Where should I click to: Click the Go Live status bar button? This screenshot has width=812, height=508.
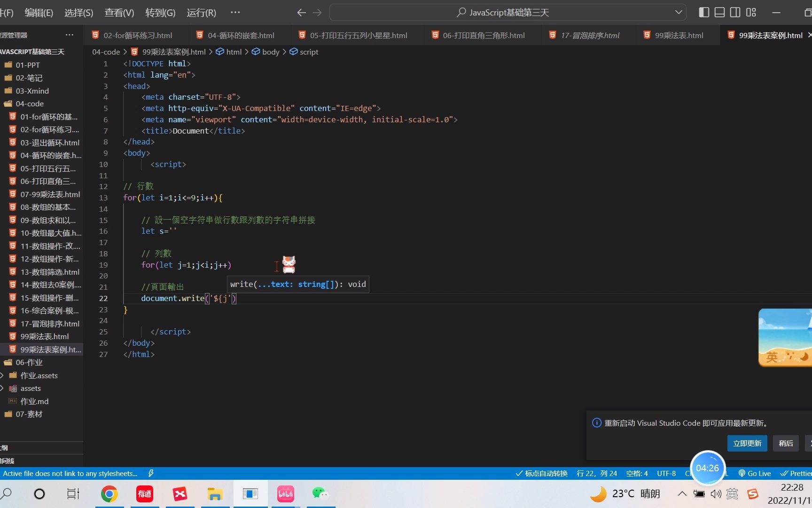point(755,473)
